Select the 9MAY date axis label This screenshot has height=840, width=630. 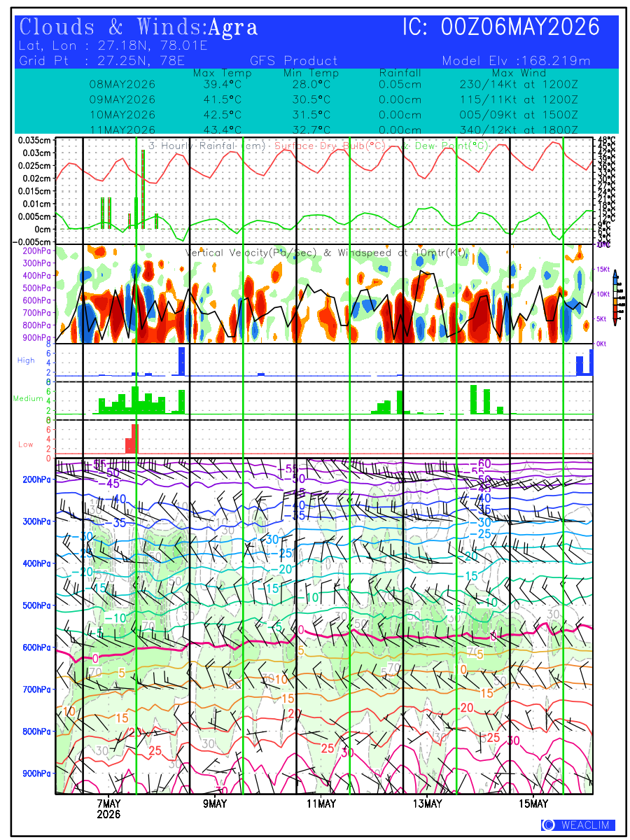tap(215, 804)
